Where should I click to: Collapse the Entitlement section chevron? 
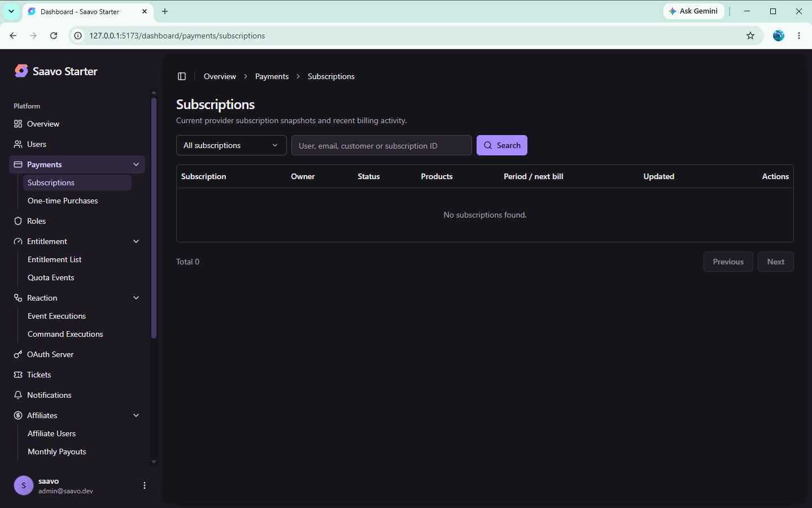click(x=136, y=241)
